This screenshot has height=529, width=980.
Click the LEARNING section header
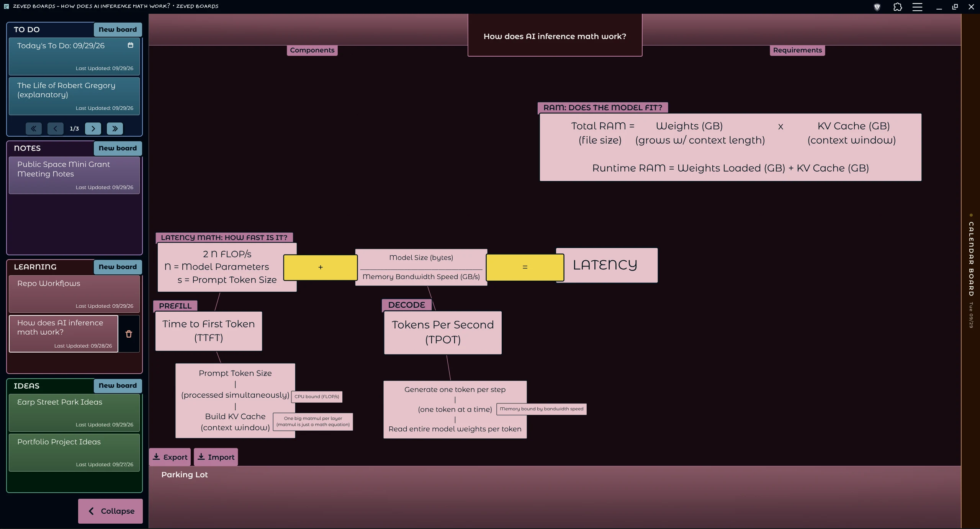[35, 267]
